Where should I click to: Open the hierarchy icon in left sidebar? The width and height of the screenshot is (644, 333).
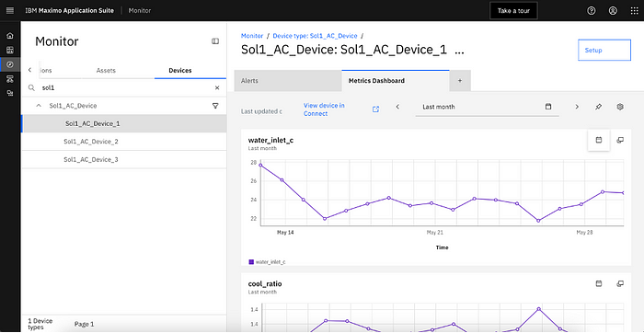(x=10, y=79)
